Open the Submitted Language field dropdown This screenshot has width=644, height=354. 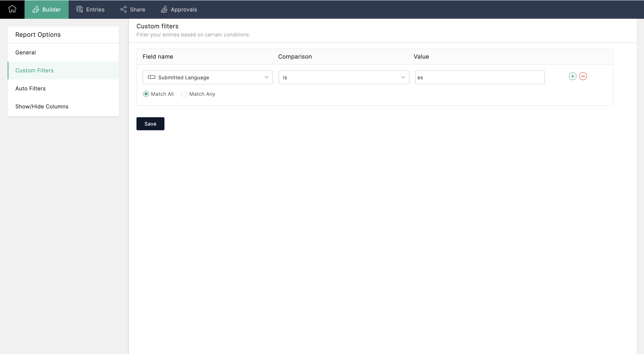(x=208, y=77)
